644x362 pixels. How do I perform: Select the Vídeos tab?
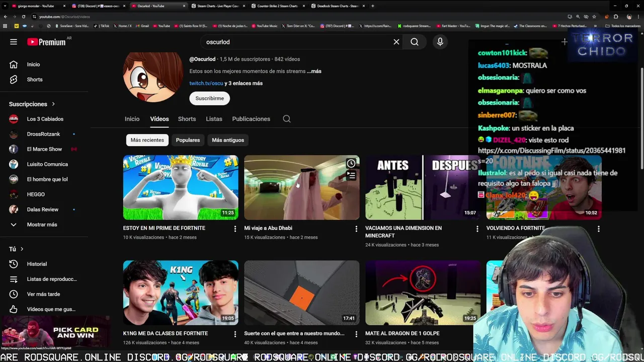(159, 119)
